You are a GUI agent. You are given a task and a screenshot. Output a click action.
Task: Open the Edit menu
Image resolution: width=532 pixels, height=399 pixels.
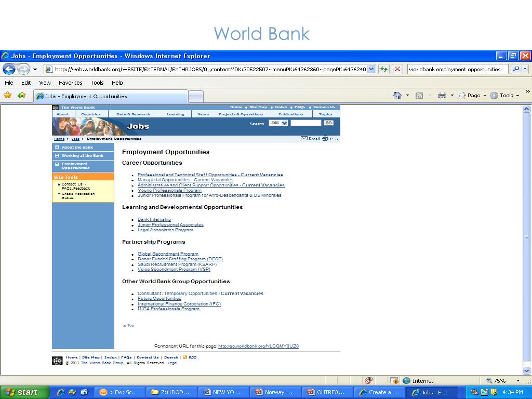pos(26,83)
